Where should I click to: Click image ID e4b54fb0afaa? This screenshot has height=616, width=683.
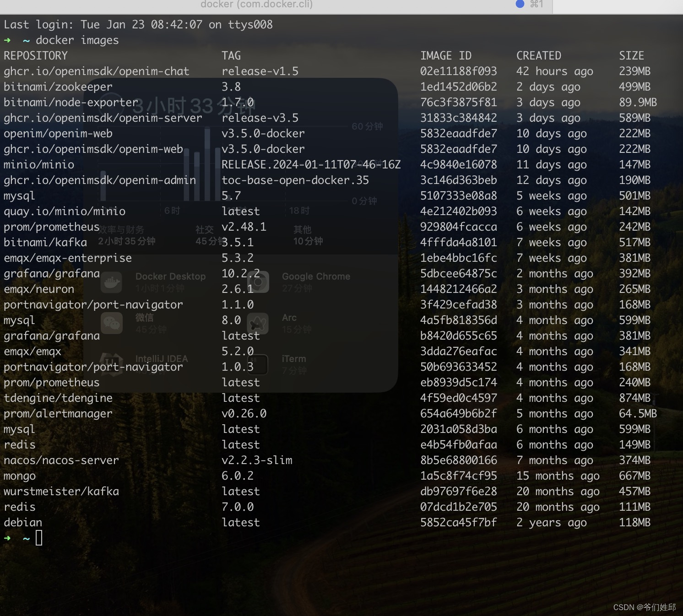click(459, 445)
